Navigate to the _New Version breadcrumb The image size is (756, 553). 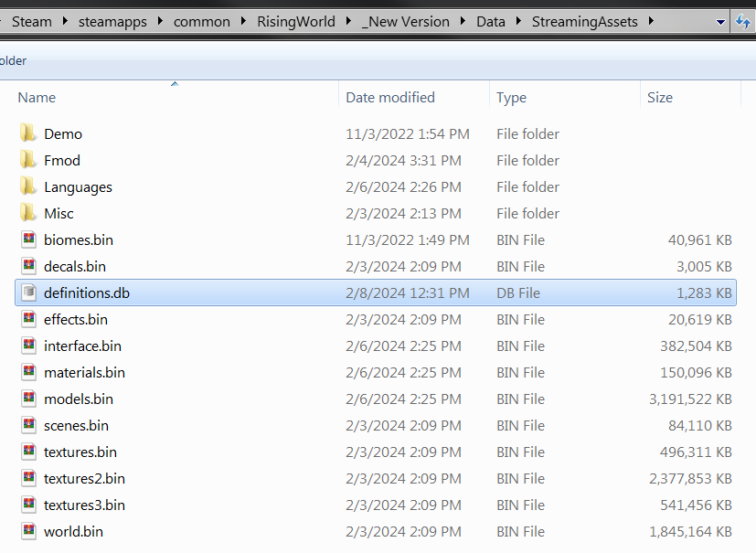[406, 22]
